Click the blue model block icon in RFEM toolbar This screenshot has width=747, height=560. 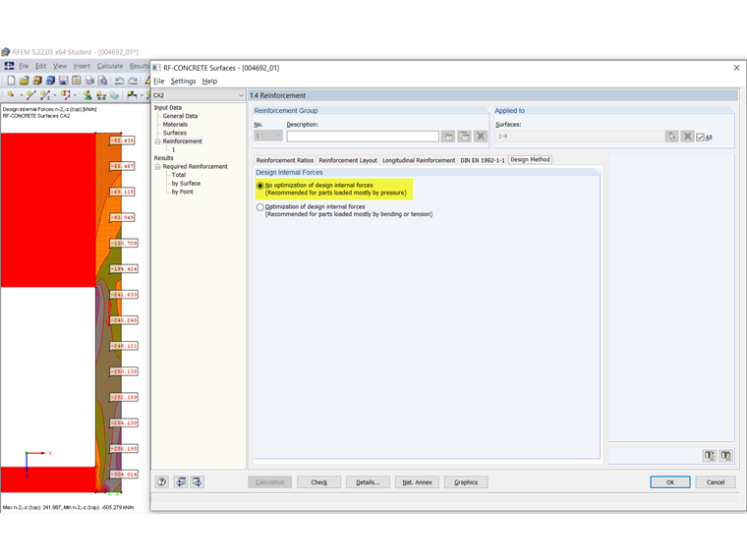[50, 81]
